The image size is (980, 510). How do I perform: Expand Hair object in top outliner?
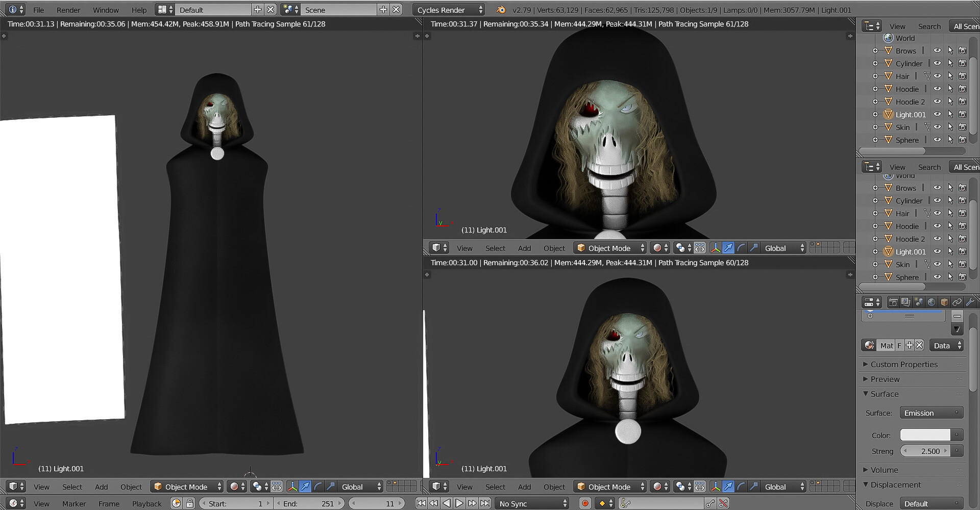[x=875, y=76]
